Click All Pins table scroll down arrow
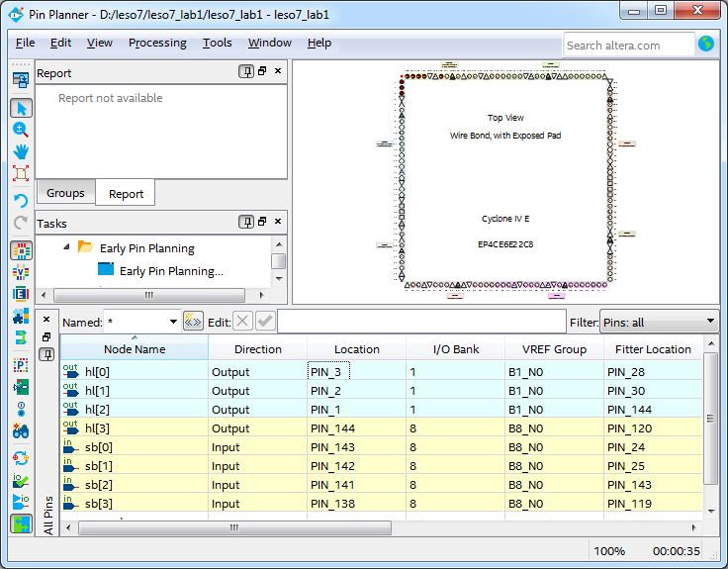Screen dimensions: 728x569 coord(711,511)
